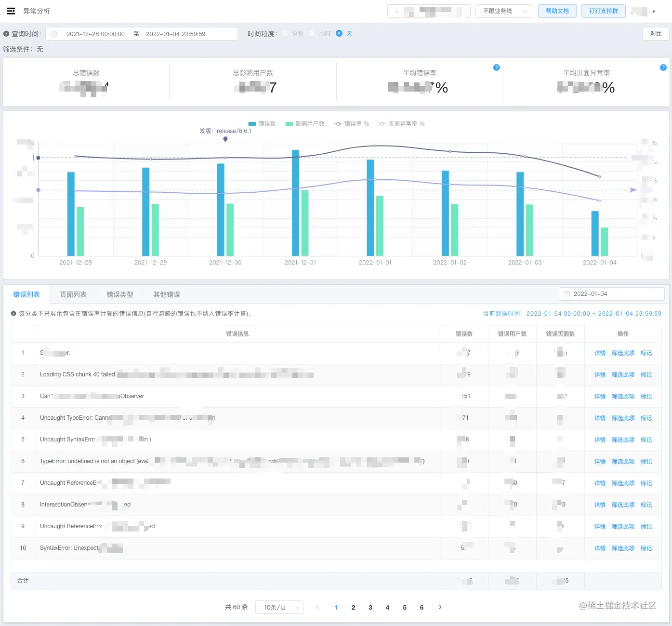The image size is (672, 626).
Task: Click the release/6.6.1 version marker pin
Action: [225, 139]
